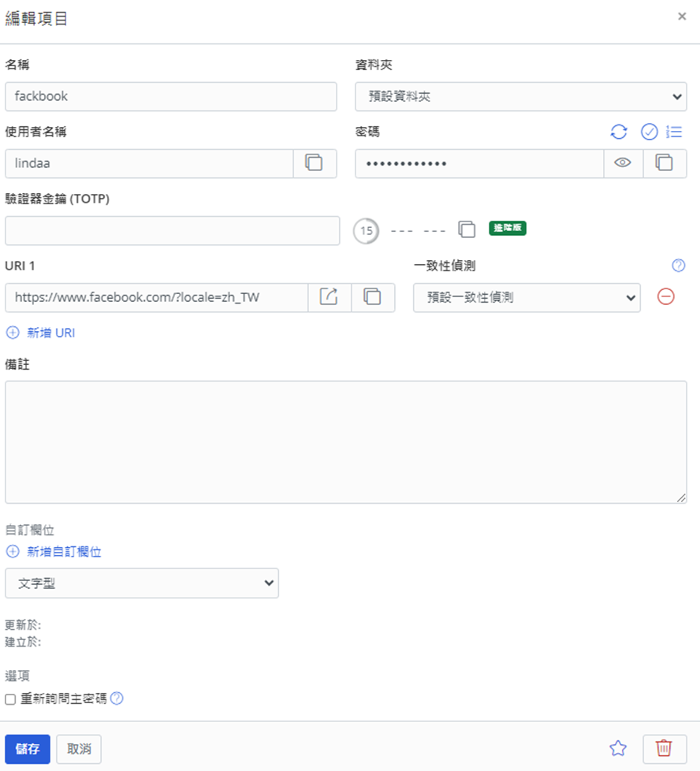Mark item as favorite with star

pos(618,748)
